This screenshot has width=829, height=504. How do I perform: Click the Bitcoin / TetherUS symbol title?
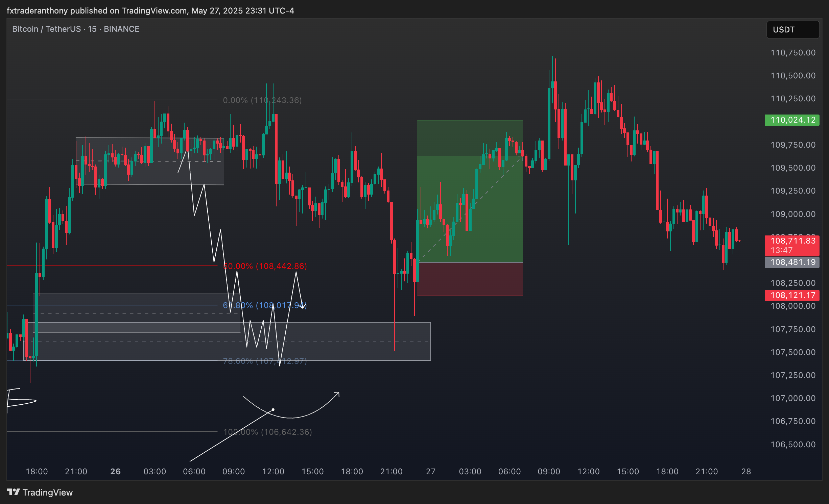76,29
